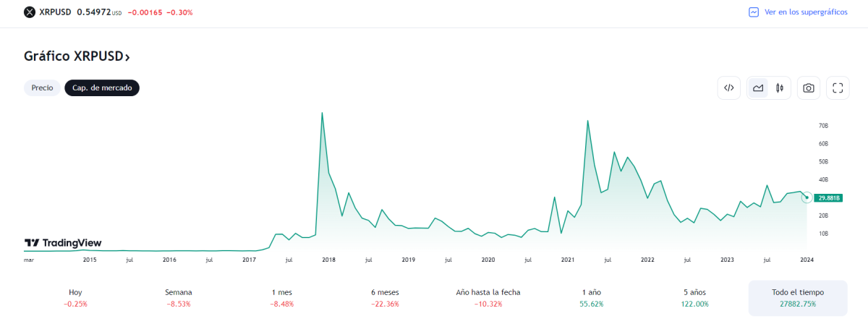Click the supercharts icon at top right

[x=754, y=12]
